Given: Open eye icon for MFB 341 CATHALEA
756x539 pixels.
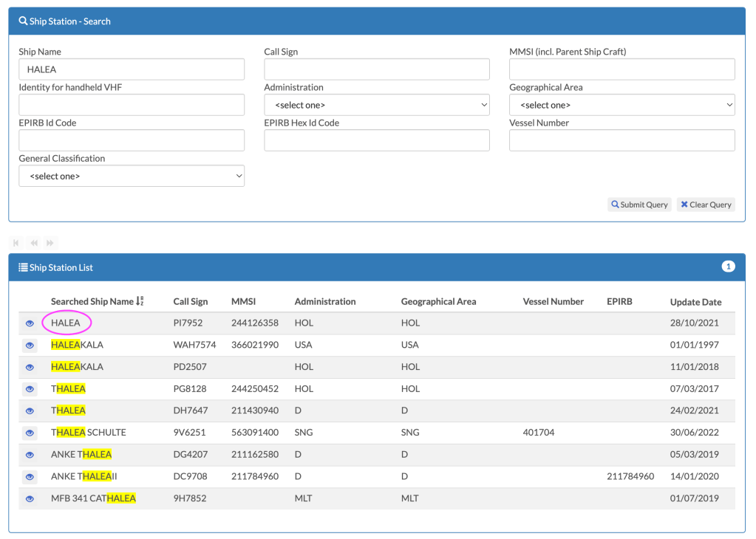Looking at the screenshot, I should click(30, 498).
